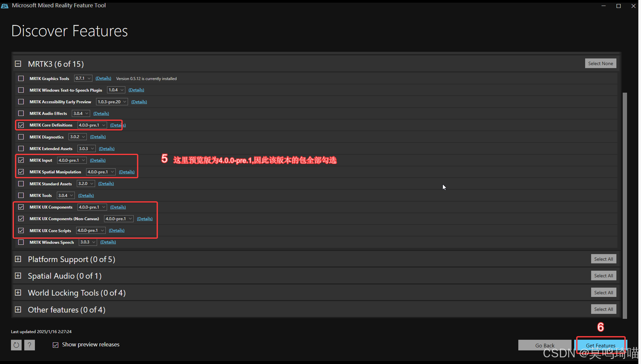Open MRTK Standard Assets version dropdown

point(86,184)
